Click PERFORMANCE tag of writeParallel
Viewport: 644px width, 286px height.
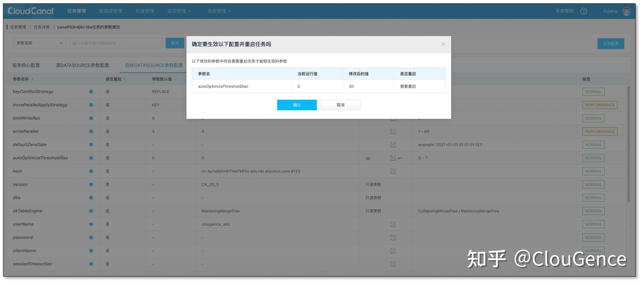coord(600,131)
